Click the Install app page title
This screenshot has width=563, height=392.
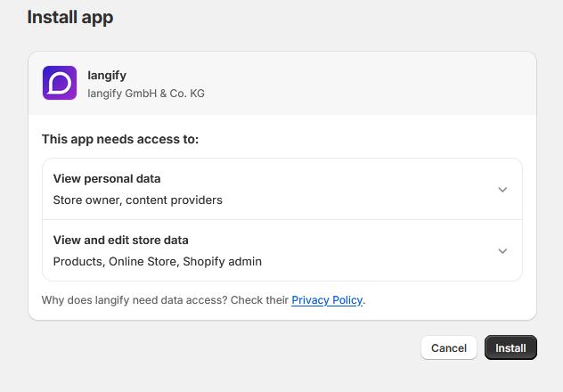pos(70,17)
